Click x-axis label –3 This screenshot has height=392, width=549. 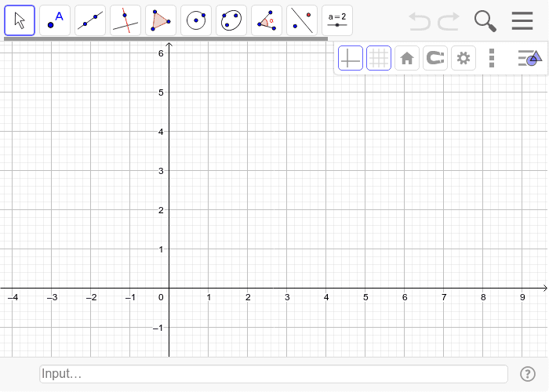click(53, 297)
